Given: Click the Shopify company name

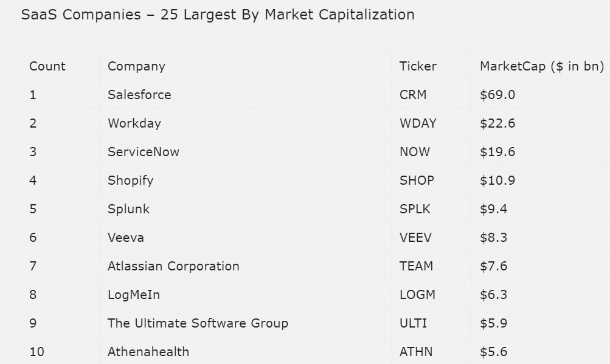Looking at the screenshot, I should 130,180.
